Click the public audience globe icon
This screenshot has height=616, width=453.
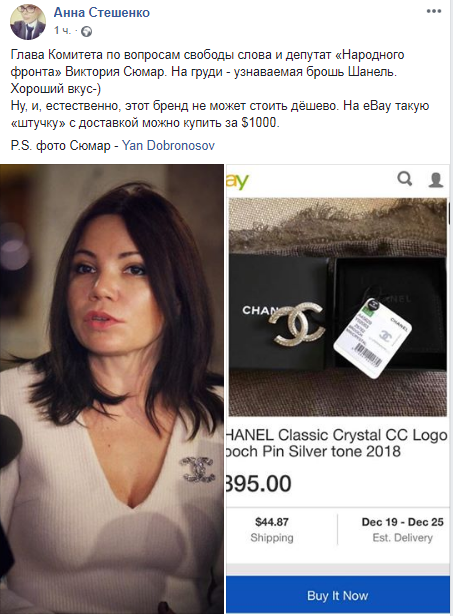coord(86,31)
